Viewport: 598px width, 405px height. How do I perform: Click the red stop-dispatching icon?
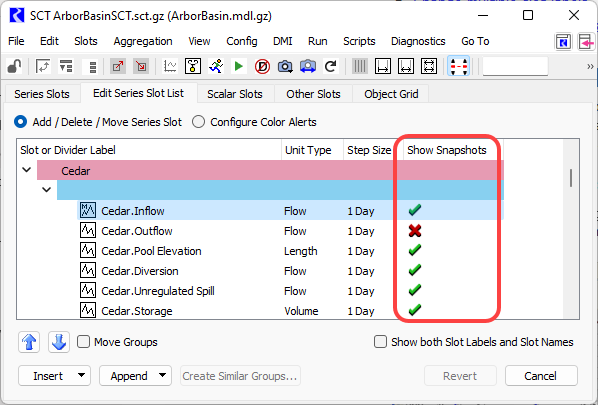point(262,66)
